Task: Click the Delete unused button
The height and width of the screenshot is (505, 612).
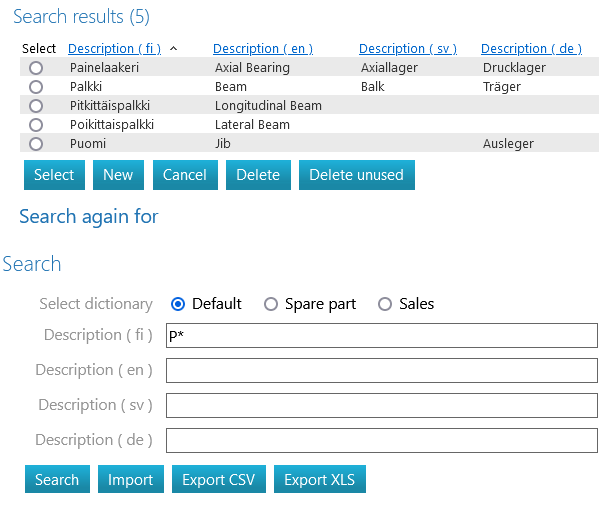Action: tap(356, 175)
